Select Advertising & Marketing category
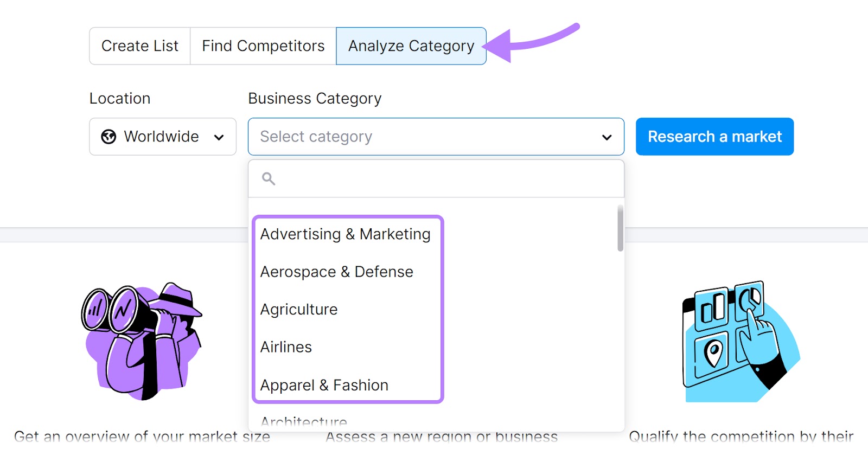Screen dimensions: 868x449 (x=346, y=234)
